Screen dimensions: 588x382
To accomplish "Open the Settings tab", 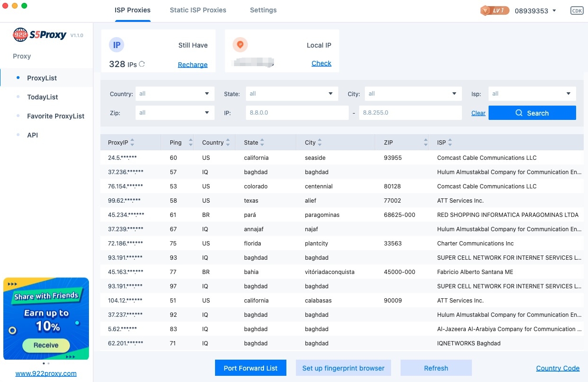I will pos(263,10).
